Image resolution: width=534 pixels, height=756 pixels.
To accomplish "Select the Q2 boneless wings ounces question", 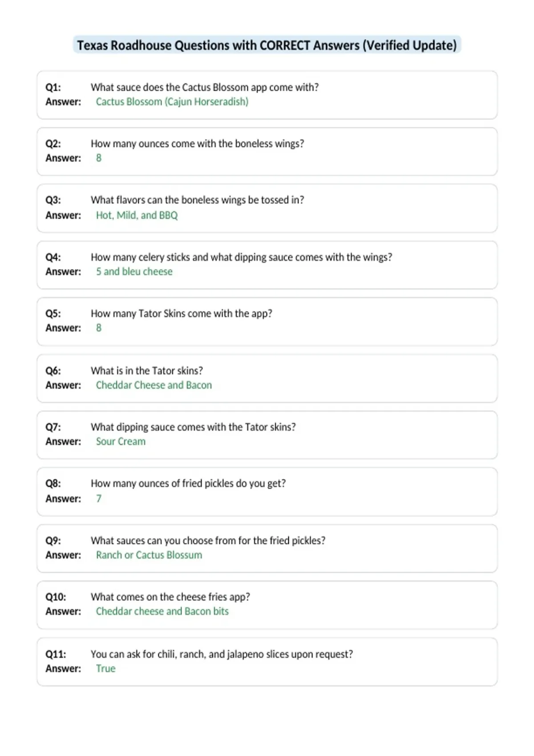I will pyautogui.click(x=198, y=144).
